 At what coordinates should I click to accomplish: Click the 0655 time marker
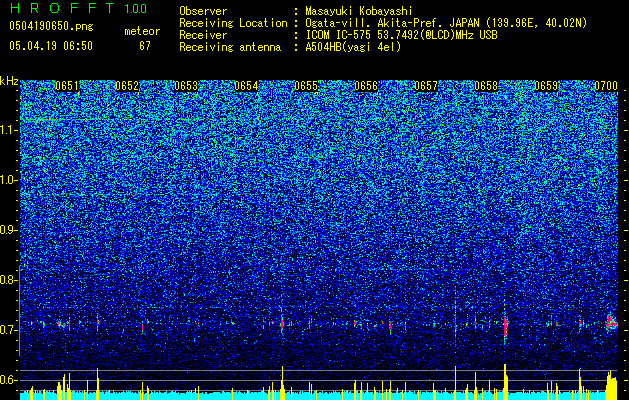(306, 86)
